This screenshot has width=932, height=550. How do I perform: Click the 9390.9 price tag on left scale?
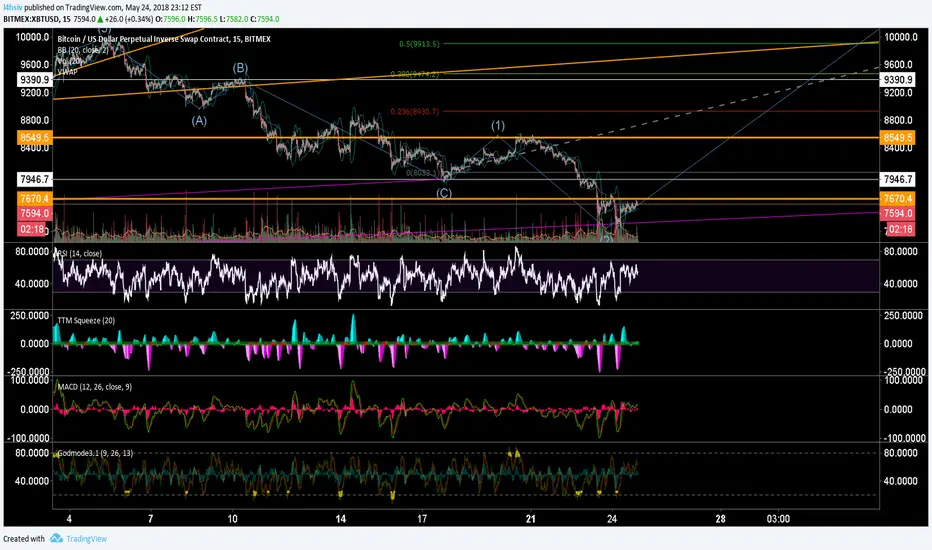(34, 80)
